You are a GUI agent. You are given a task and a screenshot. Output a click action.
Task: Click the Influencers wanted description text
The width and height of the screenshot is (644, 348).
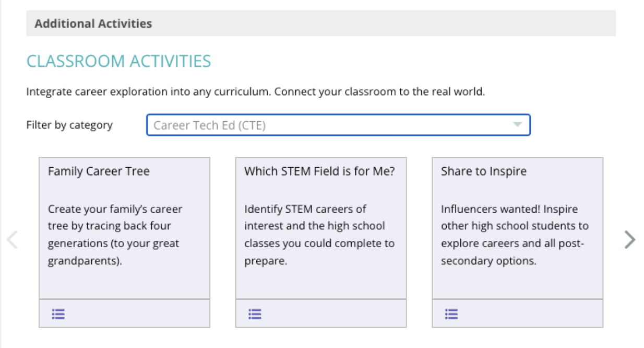515,235
